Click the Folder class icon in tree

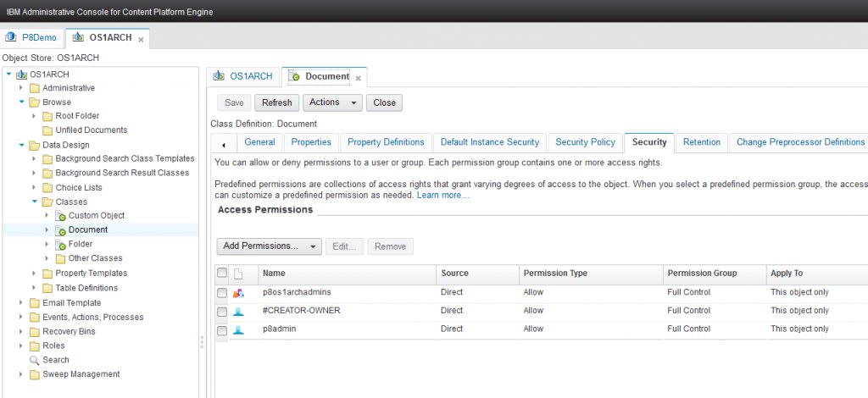[61, 245]
